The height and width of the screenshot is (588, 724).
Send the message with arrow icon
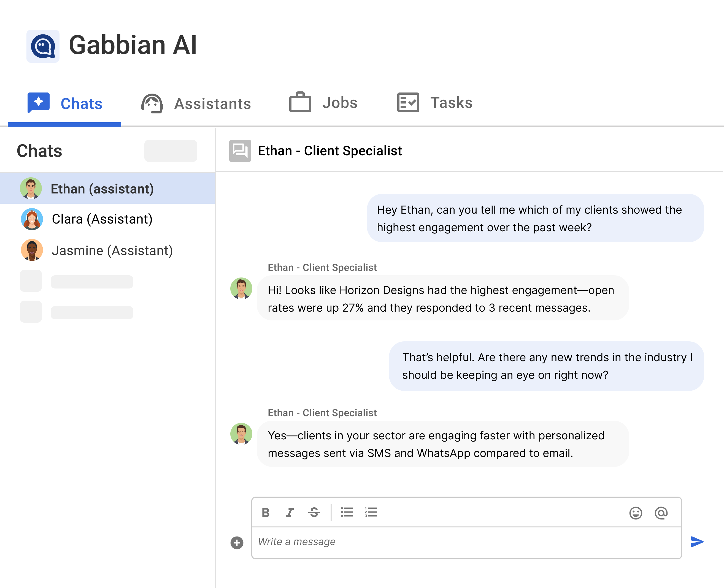pyautogui.click(x=697, y=541)
